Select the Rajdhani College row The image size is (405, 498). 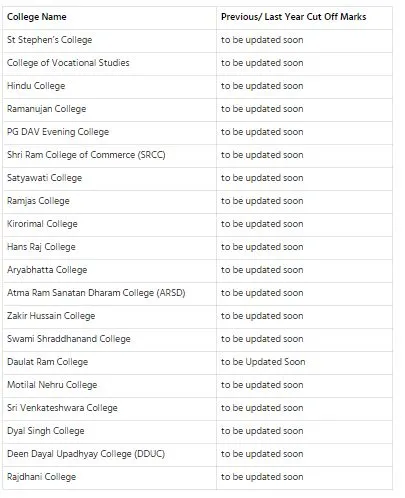198,477
